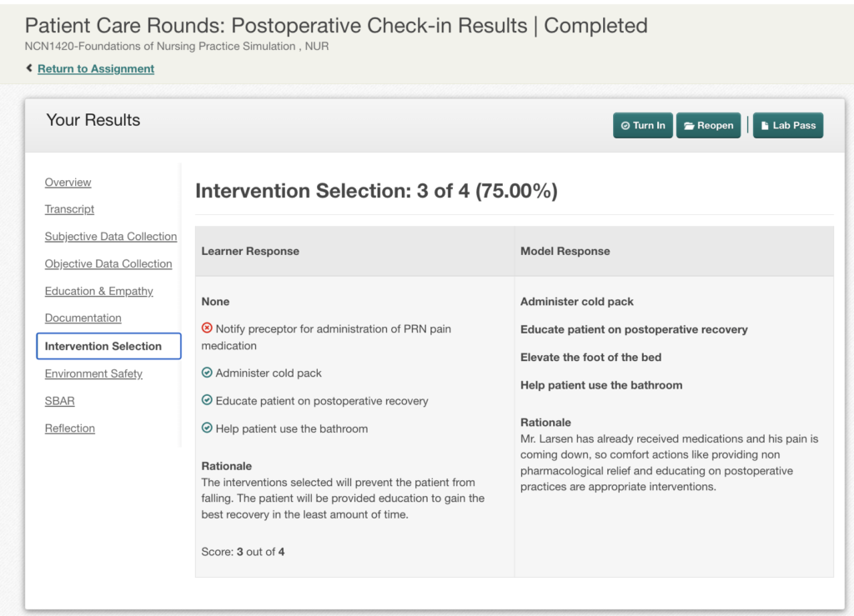The image size is (854, 616).
Task: Click the checkmark icon on Turn In
Action: click(x=625, y=126)
